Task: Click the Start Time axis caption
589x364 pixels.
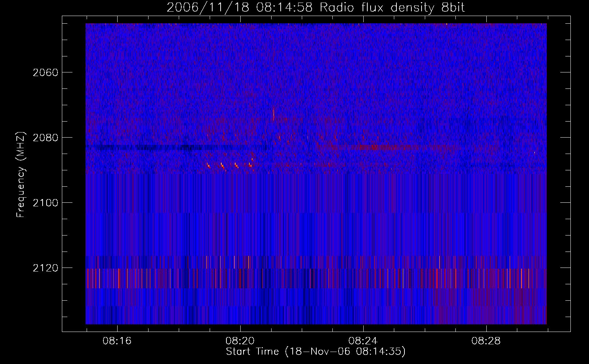Action: tap(316, 352)
